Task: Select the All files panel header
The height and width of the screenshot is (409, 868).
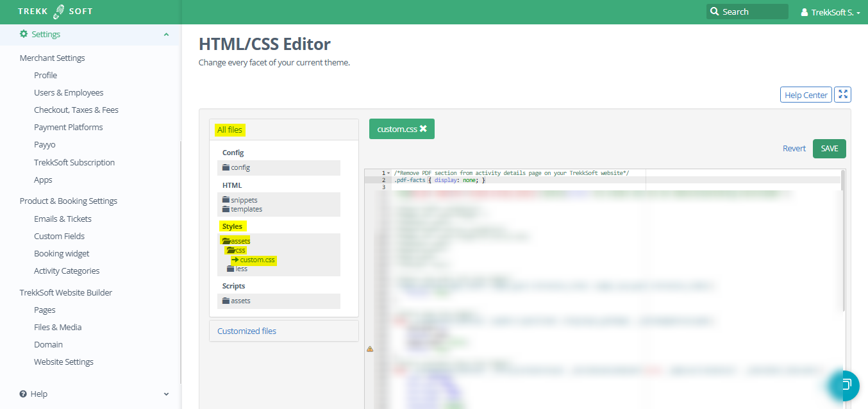Action: (230, 129)
